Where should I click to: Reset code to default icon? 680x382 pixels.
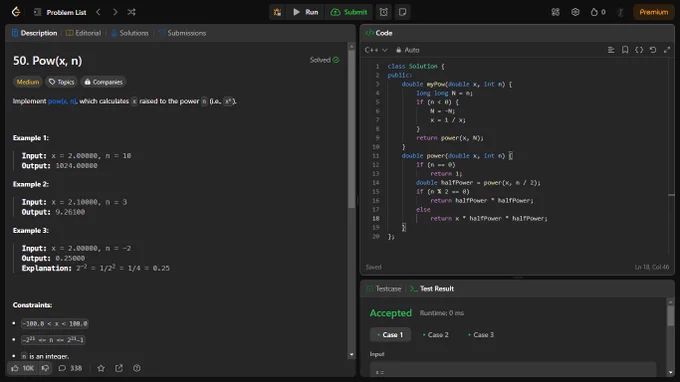pyautogui.click(x=653, y=50)
